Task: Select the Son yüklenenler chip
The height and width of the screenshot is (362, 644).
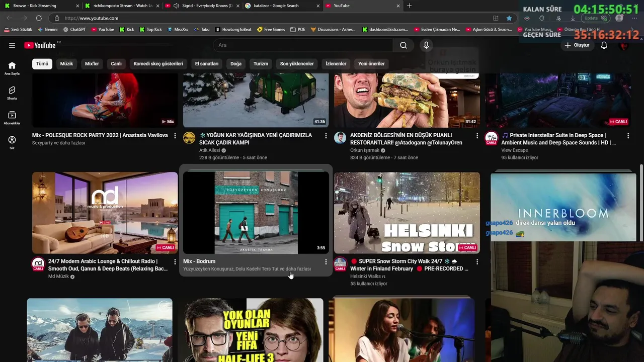Action: pos(297,64)
